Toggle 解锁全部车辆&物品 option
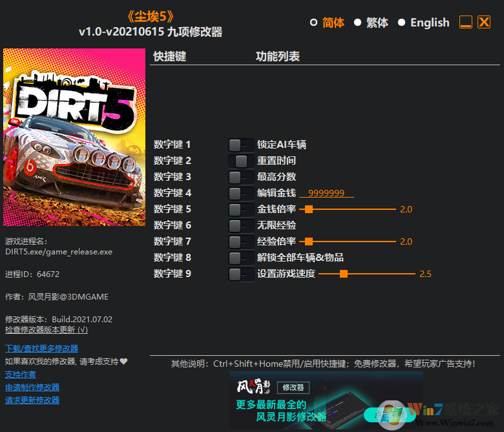The height and width of the screenshot is (432, 504). click(240, 258)
